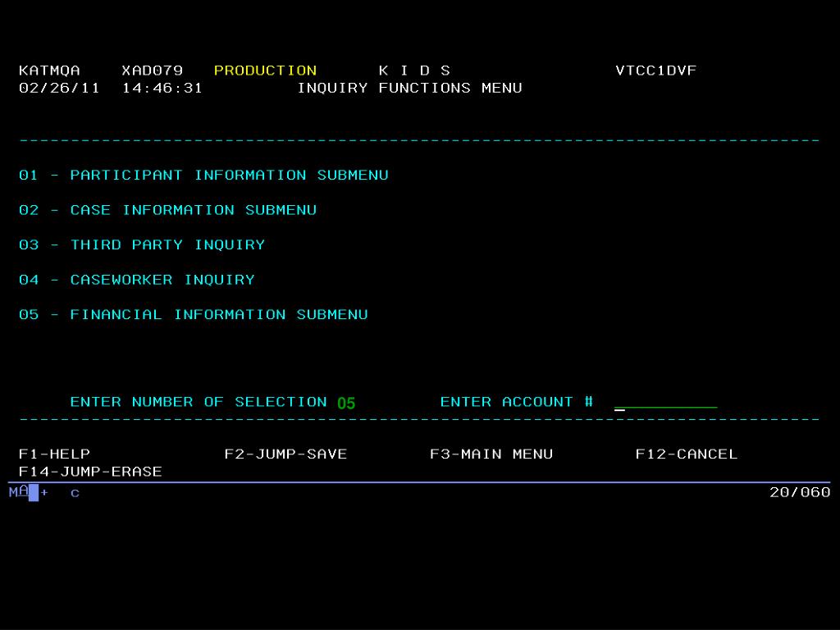Image resolution: width=840 pixels, height=630 pixels.
Task: Click F3-MAIN MENU function key label
Action: [491, 454]
